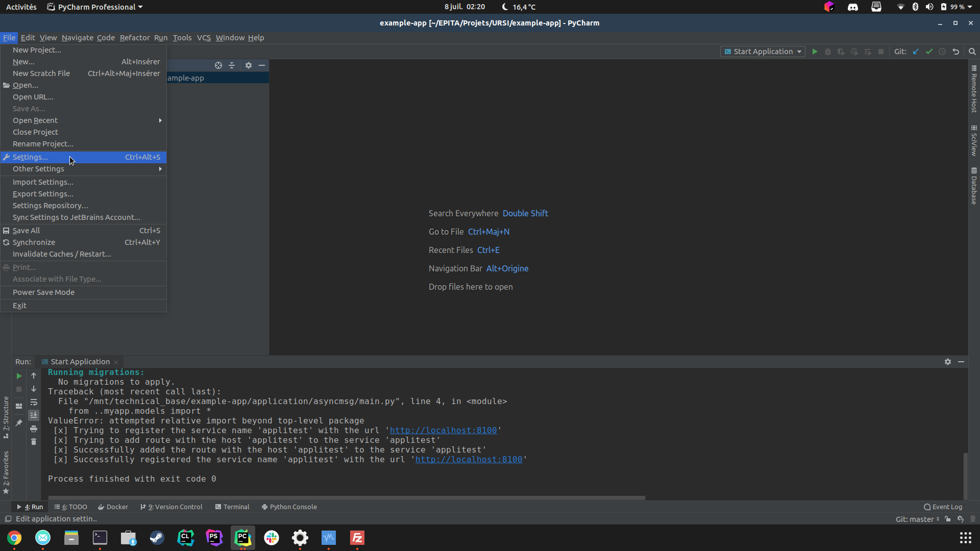Toggle scroll to end in Run console

pyautogui.click(x=34, y=416)
